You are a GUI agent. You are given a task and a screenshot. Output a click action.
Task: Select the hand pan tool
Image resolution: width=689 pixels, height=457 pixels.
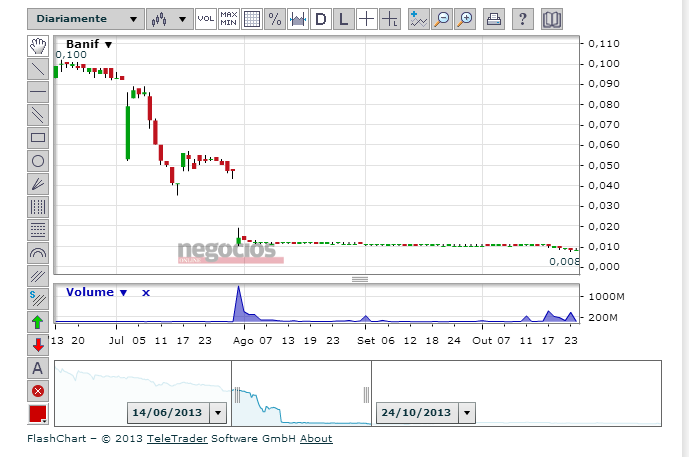click(x=38, y=46)
